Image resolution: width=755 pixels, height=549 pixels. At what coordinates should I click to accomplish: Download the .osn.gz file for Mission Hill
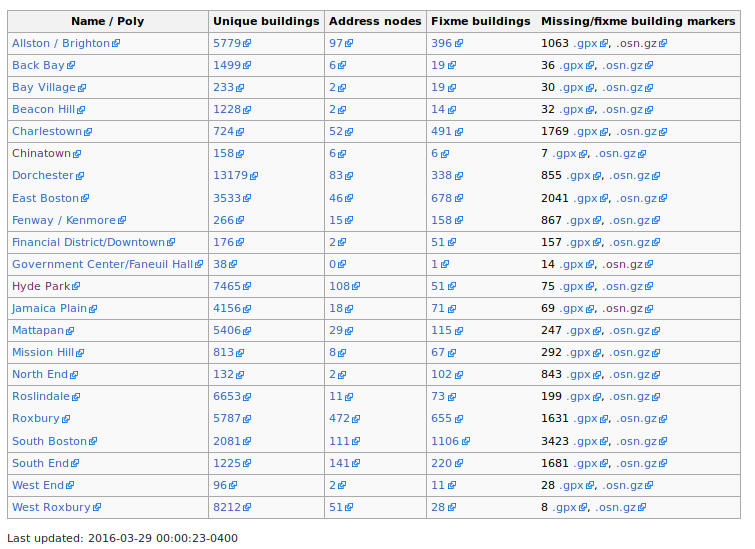630,352
